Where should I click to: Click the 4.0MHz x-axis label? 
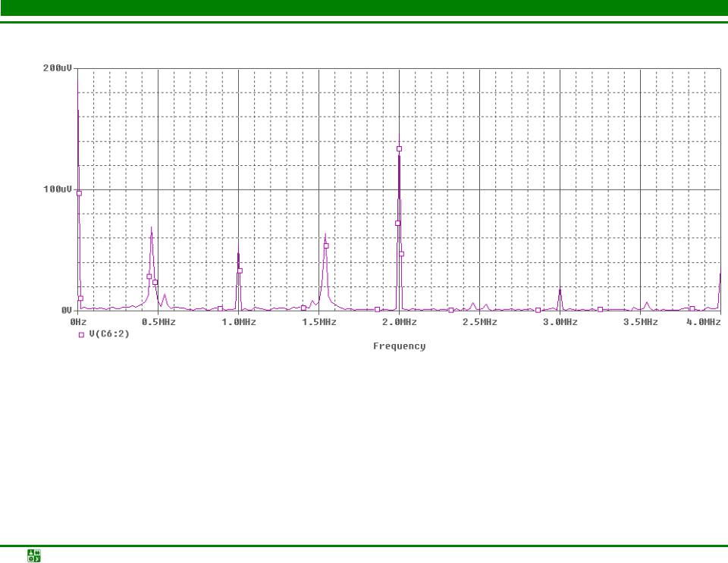pos(704,322)
